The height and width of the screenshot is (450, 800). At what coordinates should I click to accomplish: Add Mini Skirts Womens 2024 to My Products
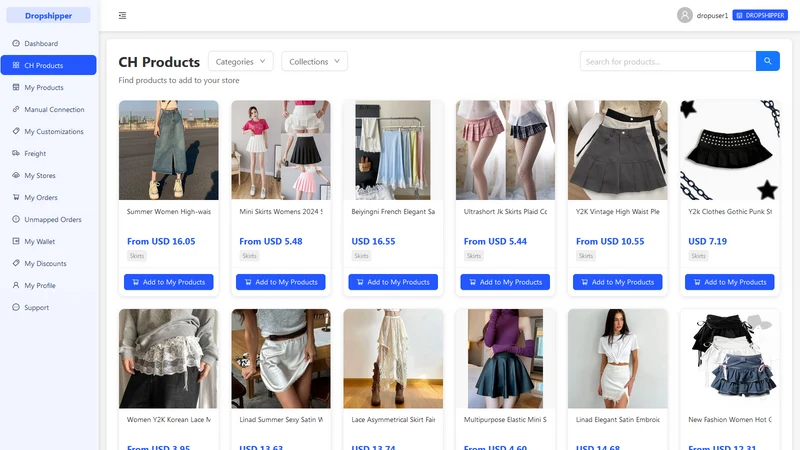tap(281, 282)
